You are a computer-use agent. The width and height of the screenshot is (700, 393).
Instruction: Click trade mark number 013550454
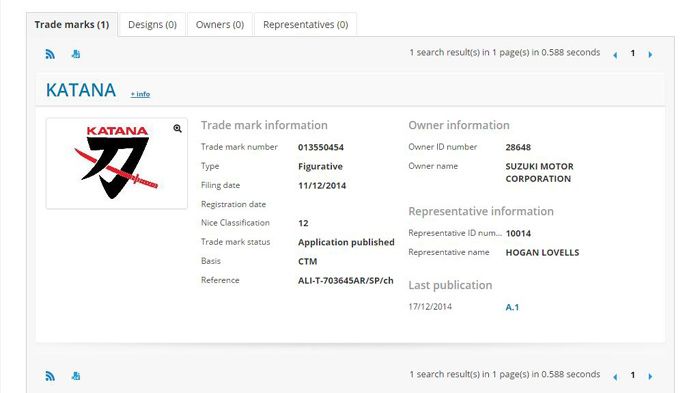coord(321,147)
